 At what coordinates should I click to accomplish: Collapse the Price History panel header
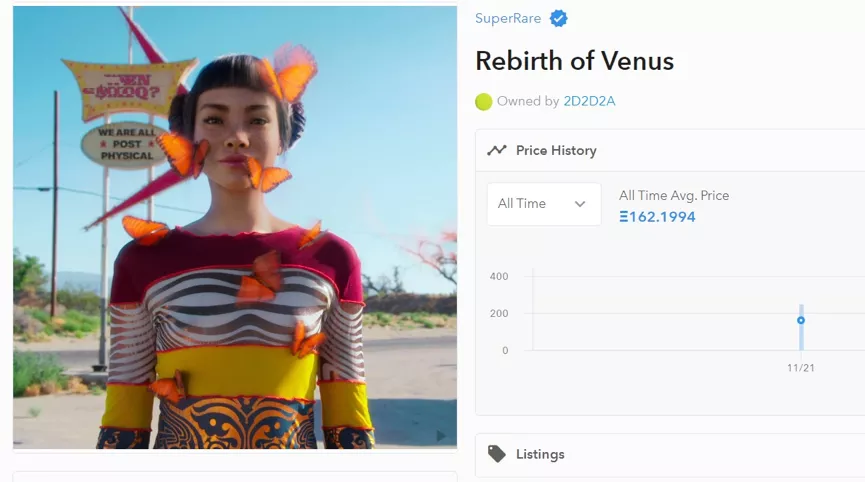pyautogui.click(x=670, y=151)
